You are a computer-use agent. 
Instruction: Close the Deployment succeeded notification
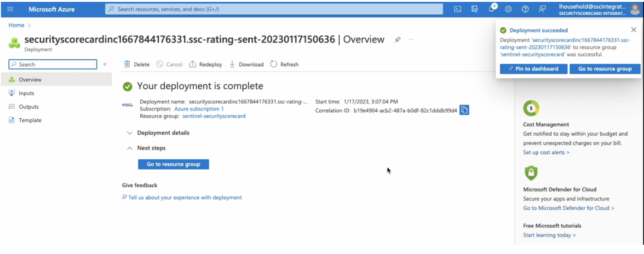pos(634,30)
